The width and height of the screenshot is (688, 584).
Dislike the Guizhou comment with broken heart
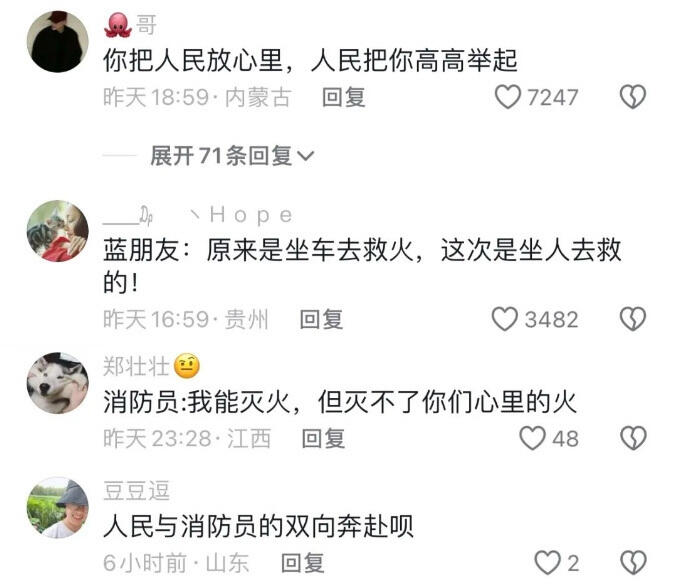click(x=633, y=319)
